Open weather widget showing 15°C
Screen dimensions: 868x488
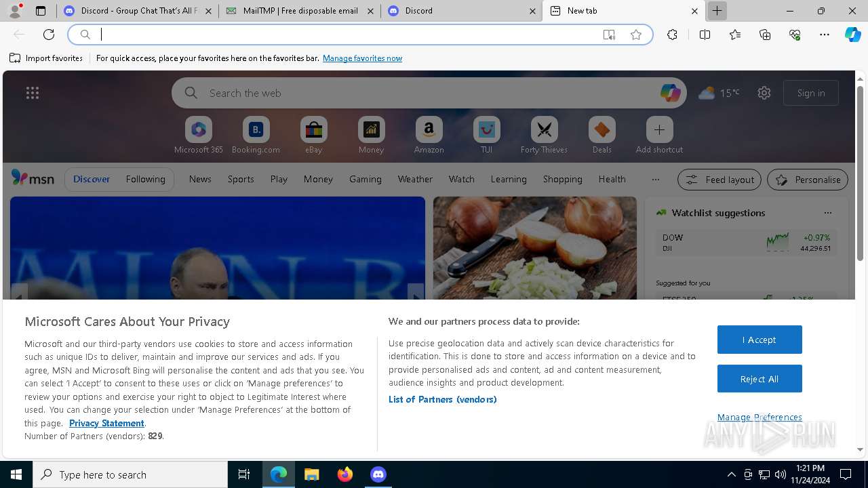click(719, 93)
